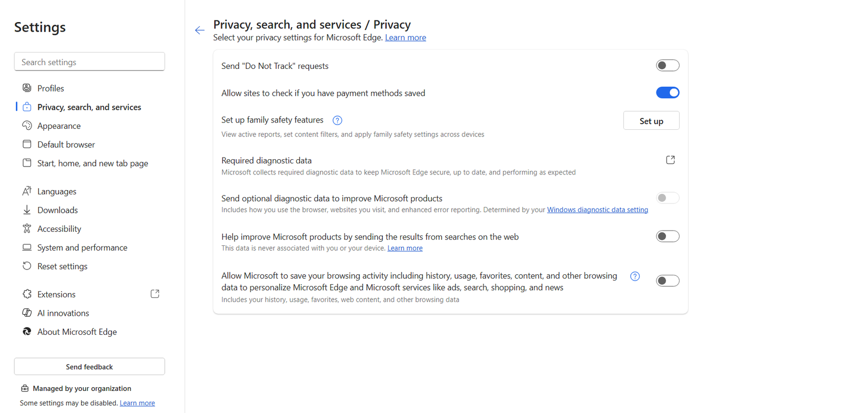Toggle sending optional diagnostic data
The image size is (868, 413).
pyautogui.click(x=668, y=198)
